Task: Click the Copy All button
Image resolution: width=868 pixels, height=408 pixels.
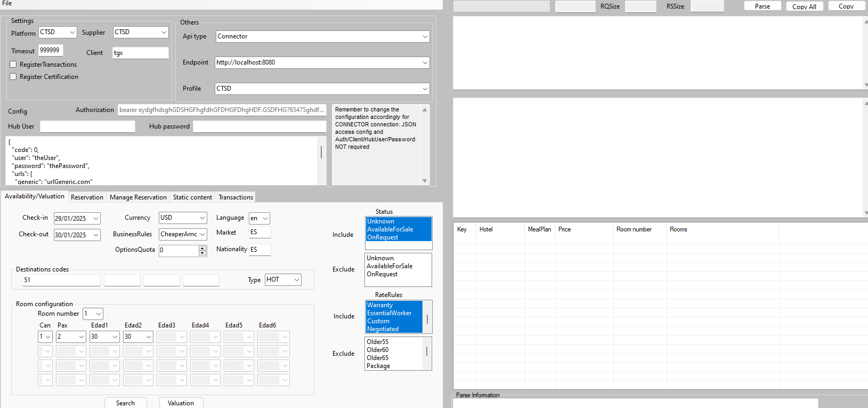Action: click(x=804, y=6)
